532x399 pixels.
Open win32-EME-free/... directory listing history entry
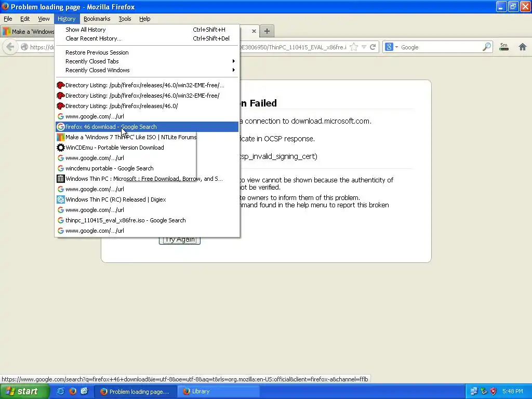[x=147, y=85]
